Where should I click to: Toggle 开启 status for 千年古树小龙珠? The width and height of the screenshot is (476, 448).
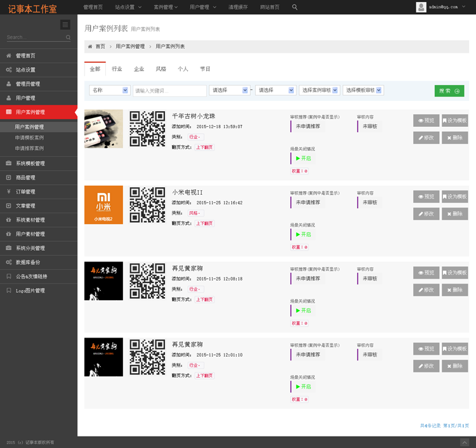click(303, 159)
